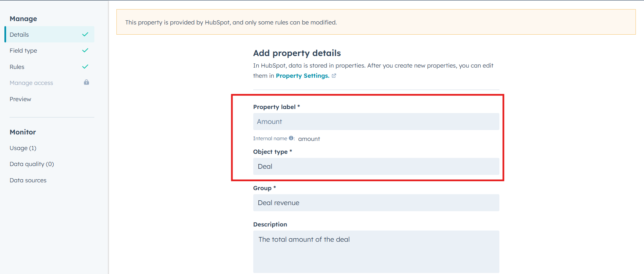Open the Object type dropdown showing Deal

click(x=376, y=166)
